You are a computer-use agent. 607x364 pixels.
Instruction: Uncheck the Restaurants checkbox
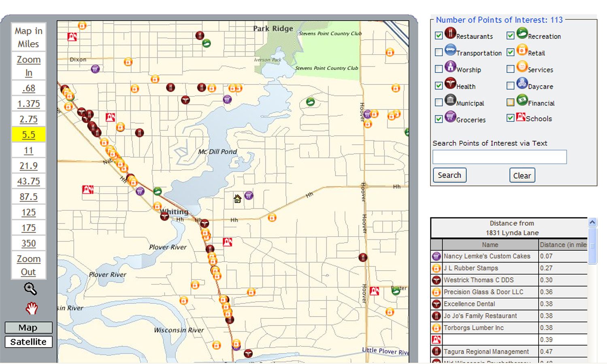point(439,36)
